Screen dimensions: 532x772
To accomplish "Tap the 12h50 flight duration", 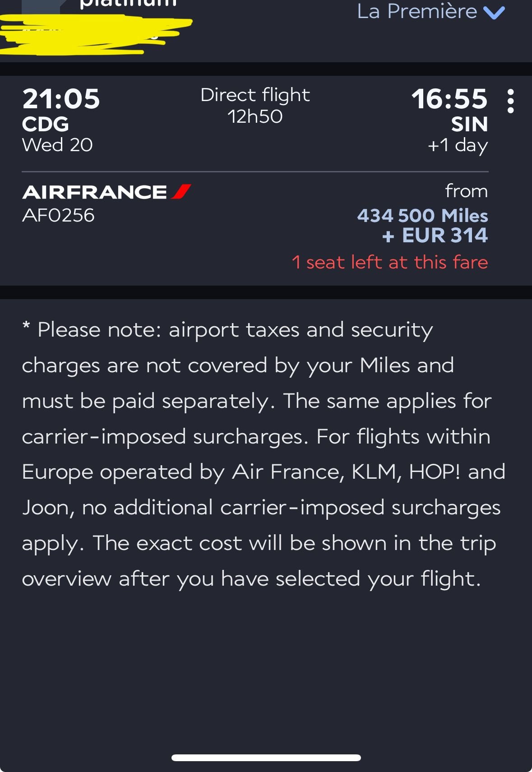I will [255, 116].
